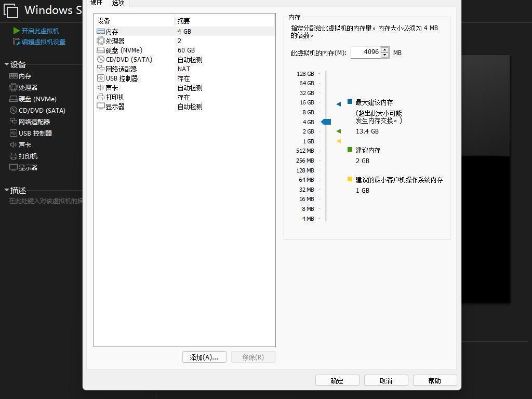The height and width of the screenshot is (399, 532).
Task: Click the edit icon for 编辑虚拟机设置
Action: click(16, 42)
